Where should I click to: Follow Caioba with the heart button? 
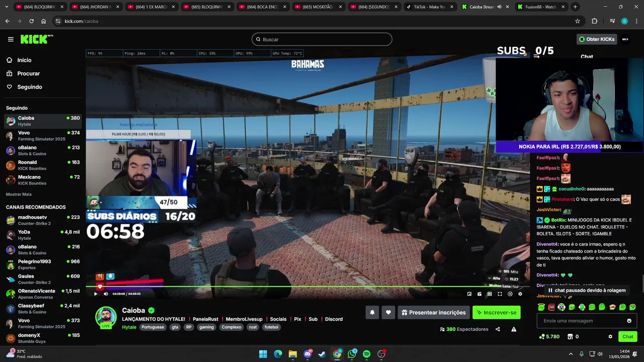click(x=388, y=312)
